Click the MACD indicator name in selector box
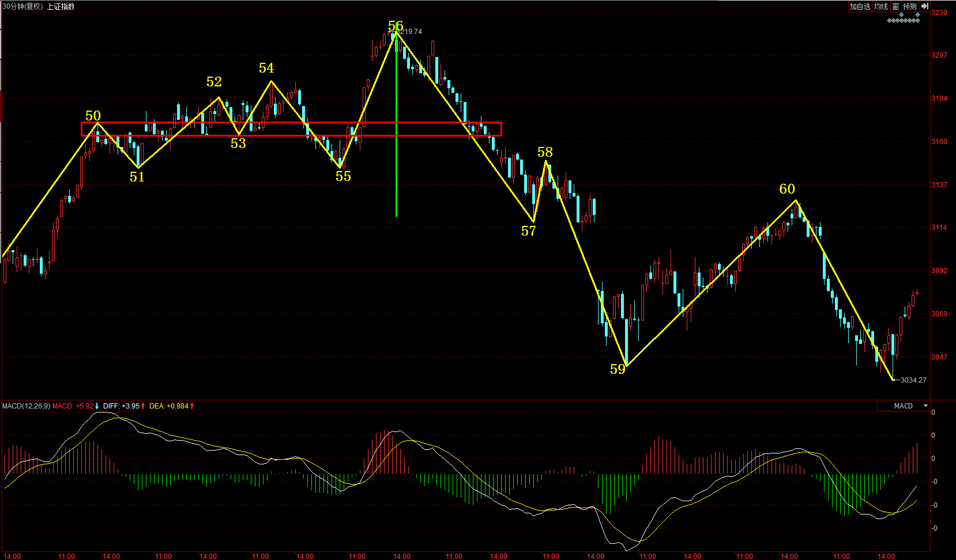956x560 pixels. coord(903,406)
